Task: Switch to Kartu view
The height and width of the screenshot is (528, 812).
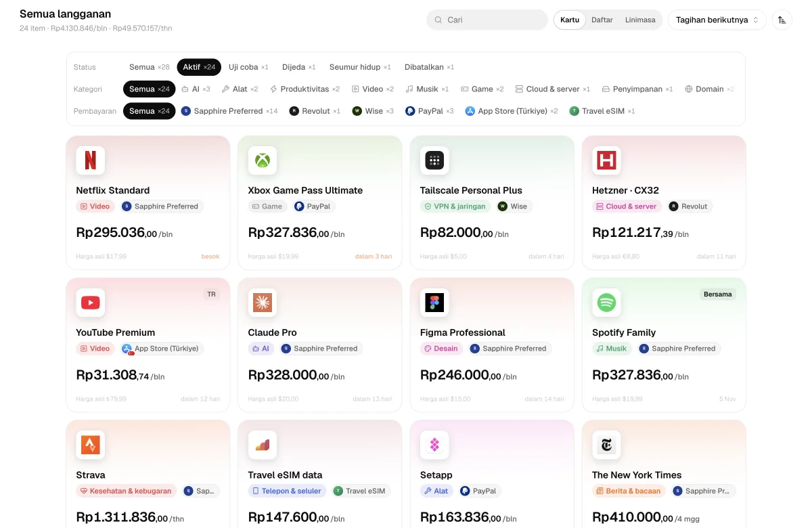Action: (570, 20)
